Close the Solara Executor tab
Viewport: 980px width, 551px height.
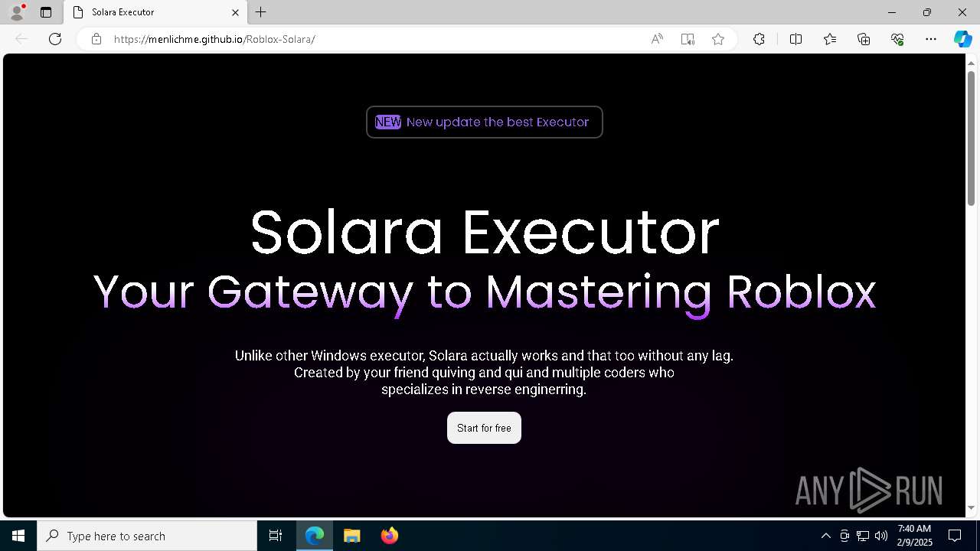pos(235,12)
